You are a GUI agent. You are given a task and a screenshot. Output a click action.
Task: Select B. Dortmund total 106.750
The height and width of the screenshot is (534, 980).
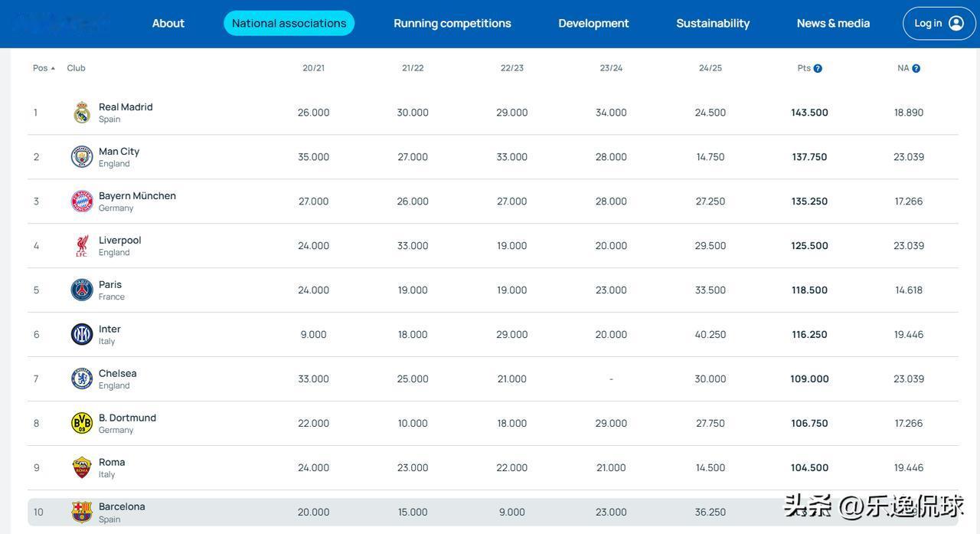pos(810,424)
